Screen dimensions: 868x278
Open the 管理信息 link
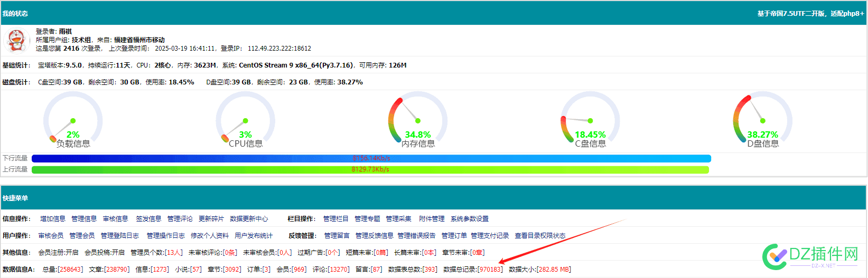(84, 219)
